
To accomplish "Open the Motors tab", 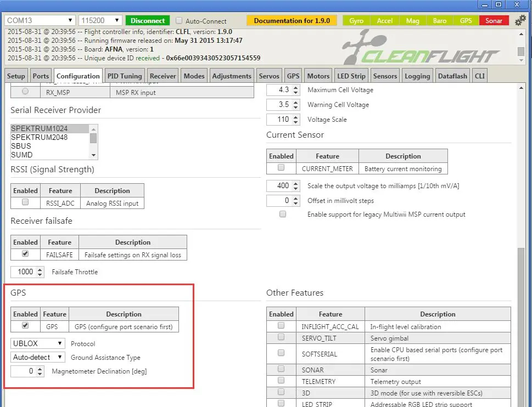I will point(318,76).
